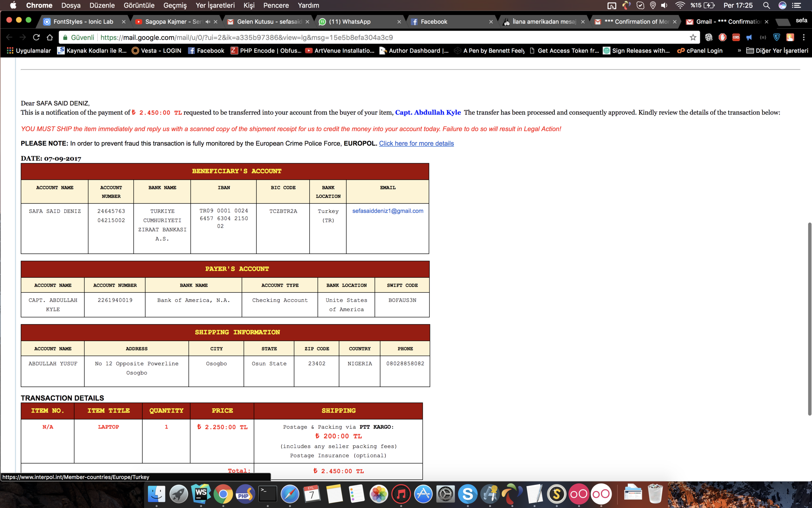Click SWIFT code value BOFAUS3N
812x508 pixels.
tap(402, 300)
